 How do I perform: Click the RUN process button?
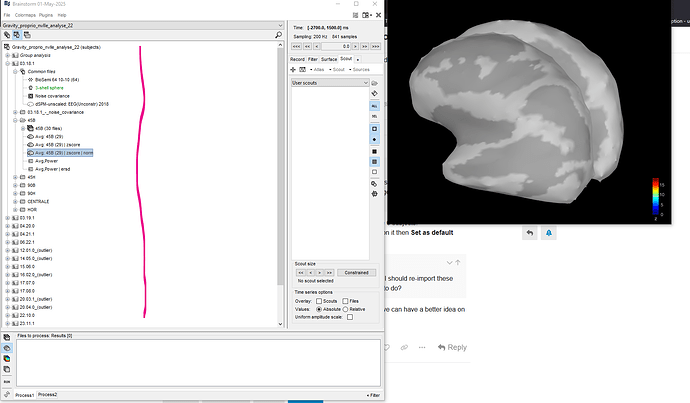[7, 381]
